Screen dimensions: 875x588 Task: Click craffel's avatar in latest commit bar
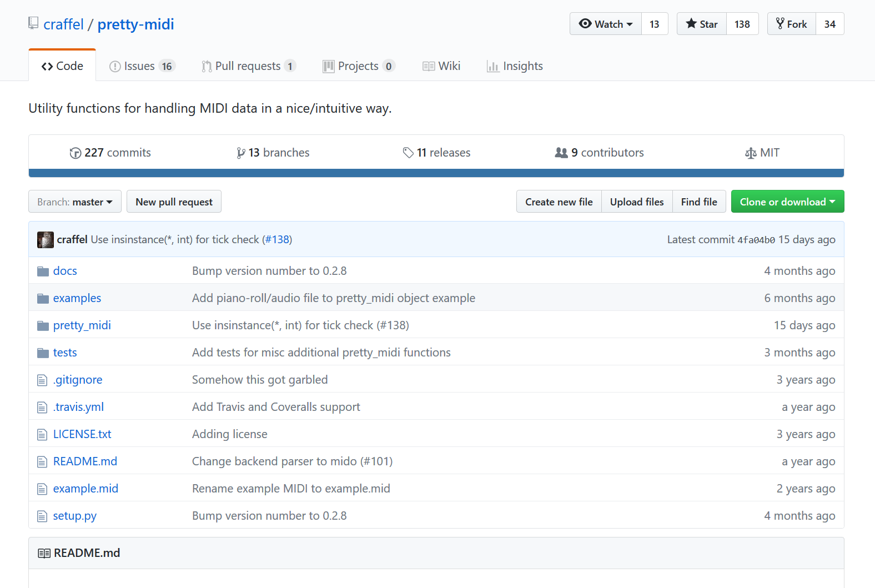(46, 239)
